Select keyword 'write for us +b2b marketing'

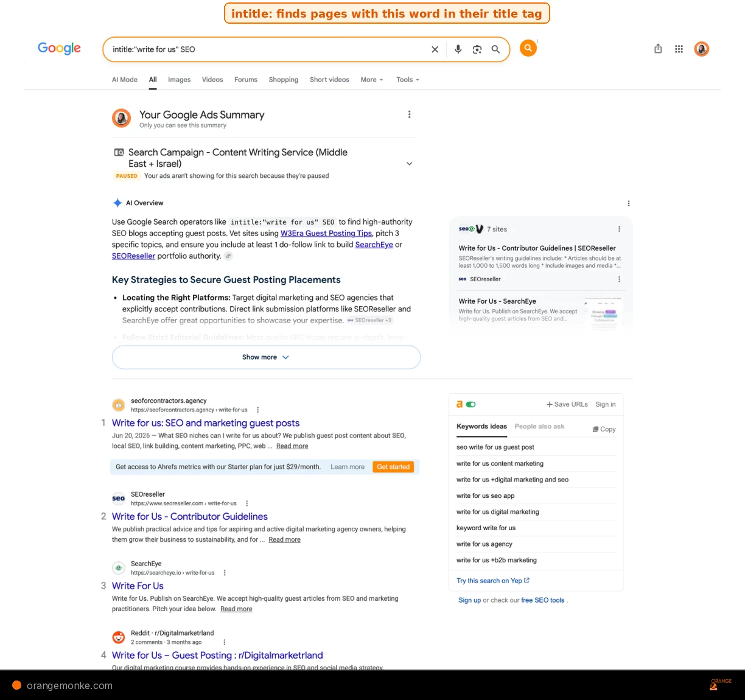point(497,561)
